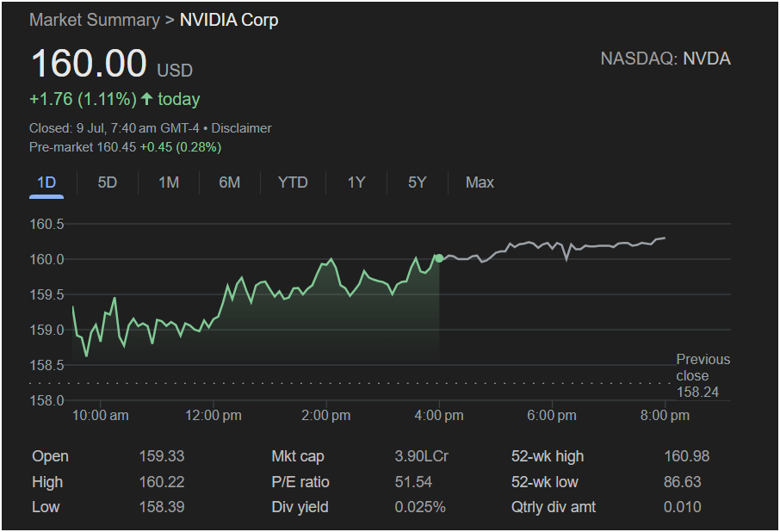
Task: Click the 12:00 pm axis label
Action: 214,416
